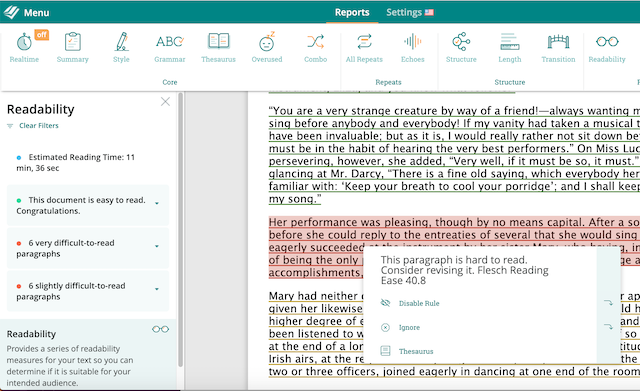
Task: Run the Structure report
Action: [461, 47]
